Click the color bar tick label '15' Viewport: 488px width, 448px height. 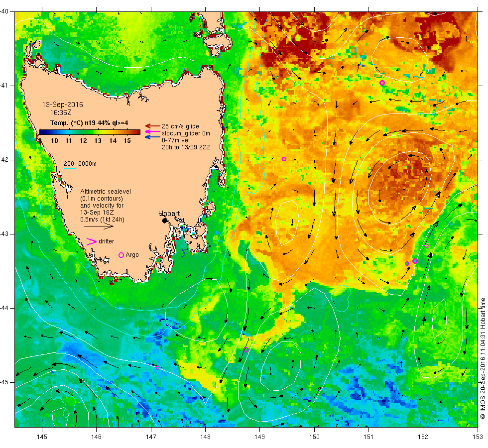[x=127, y=141]
